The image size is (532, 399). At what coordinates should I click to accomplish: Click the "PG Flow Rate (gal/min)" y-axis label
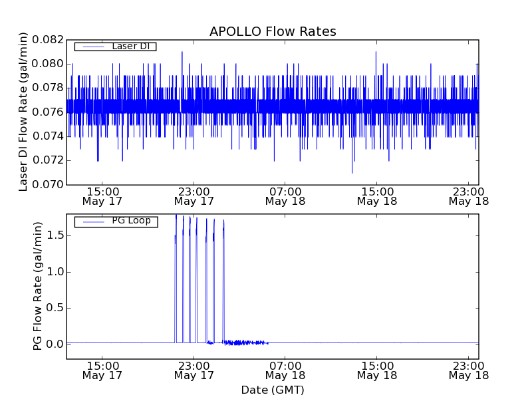tap(38, 286)
